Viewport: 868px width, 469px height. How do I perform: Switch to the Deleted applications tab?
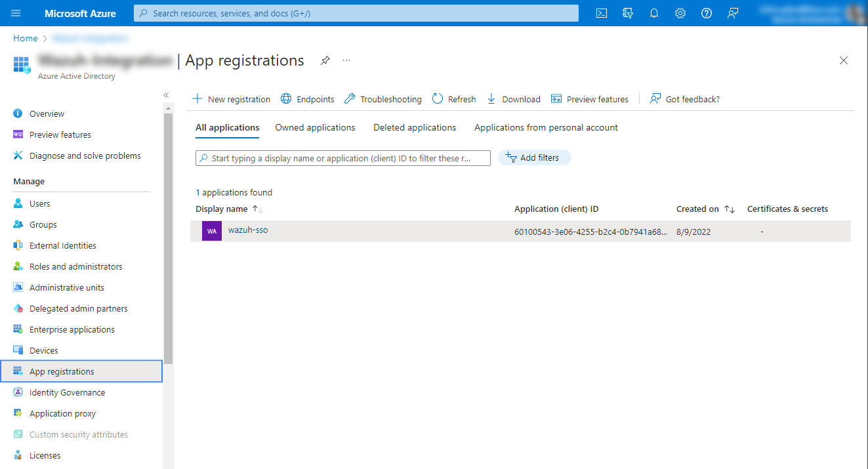click(x=415, y=127)
